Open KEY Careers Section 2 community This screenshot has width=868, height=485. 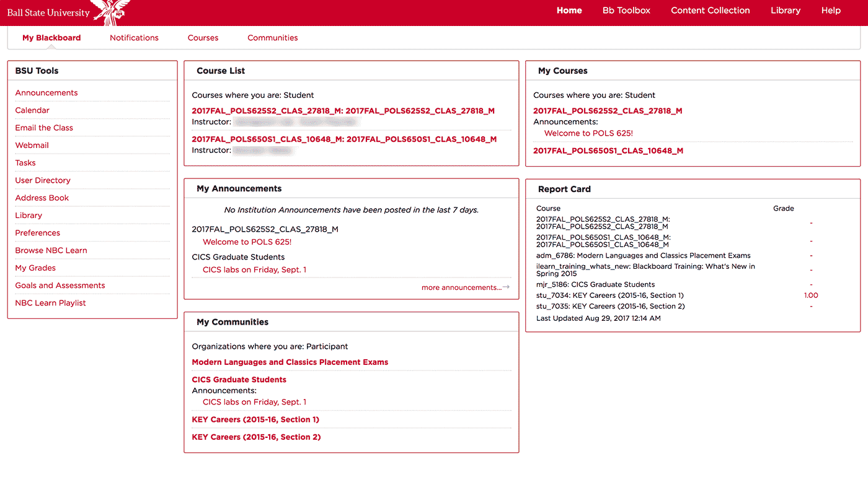click(256, 437)
